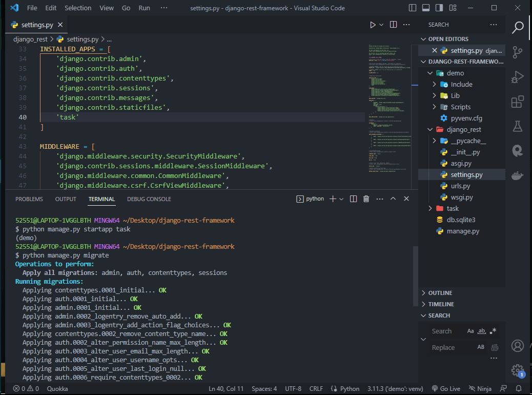
Task: Open run button dropdown arrow
Action: tap(381, 25)
